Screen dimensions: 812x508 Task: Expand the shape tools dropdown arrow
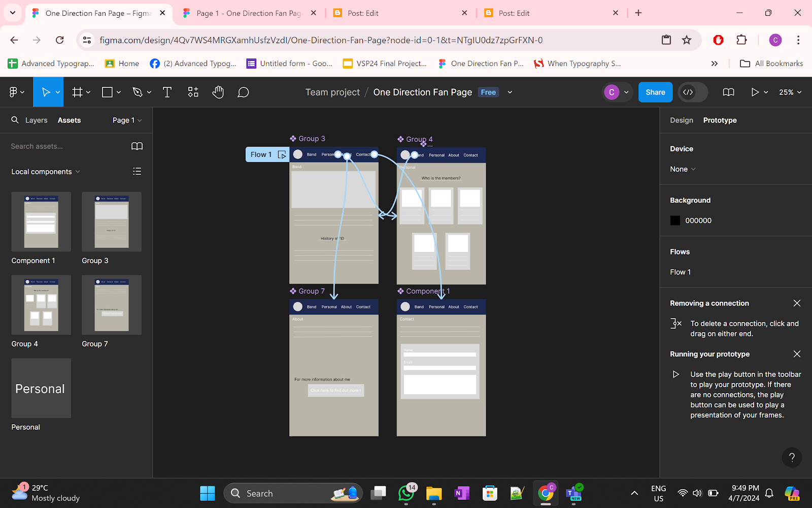click(119, 92)
